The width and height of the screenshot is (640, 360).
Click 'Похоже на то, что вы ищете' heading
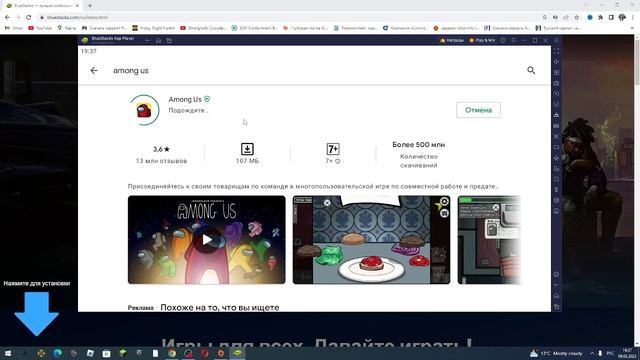tap(220, 307)
